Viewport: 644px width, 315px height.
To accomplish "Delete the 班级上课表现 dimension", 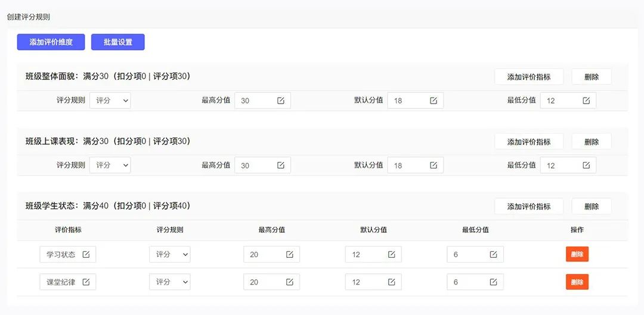I will click(592, 142).
